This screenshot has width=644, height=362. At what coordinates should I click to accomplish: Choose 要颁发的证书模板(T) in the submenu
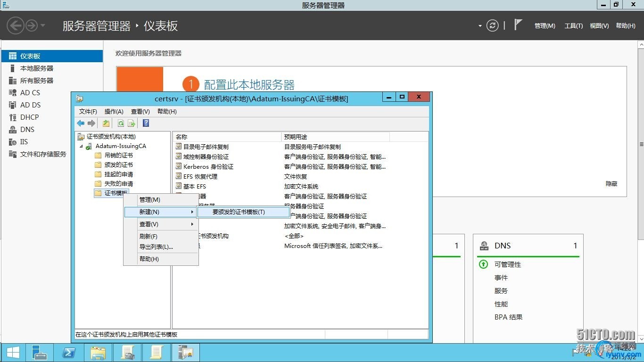pyautogui.click(x=243, y=212)
